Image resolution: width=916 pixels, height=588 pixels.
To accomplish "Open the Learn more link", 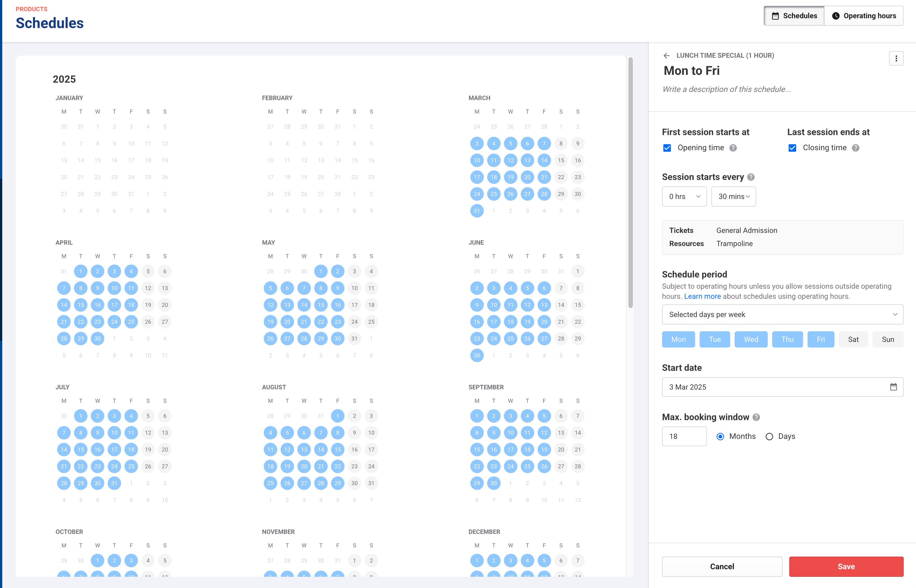I will pos(702,296).
